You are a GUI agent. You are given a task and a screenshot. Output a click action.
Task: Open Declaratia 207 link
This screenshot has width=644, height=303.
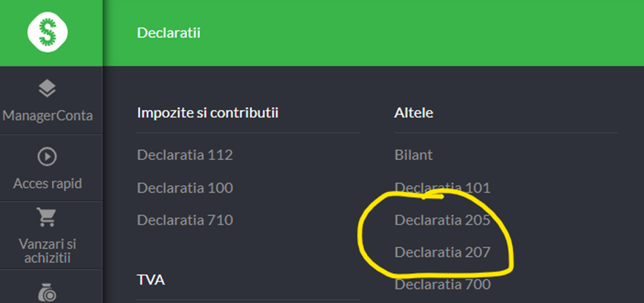tap(443, 252)
